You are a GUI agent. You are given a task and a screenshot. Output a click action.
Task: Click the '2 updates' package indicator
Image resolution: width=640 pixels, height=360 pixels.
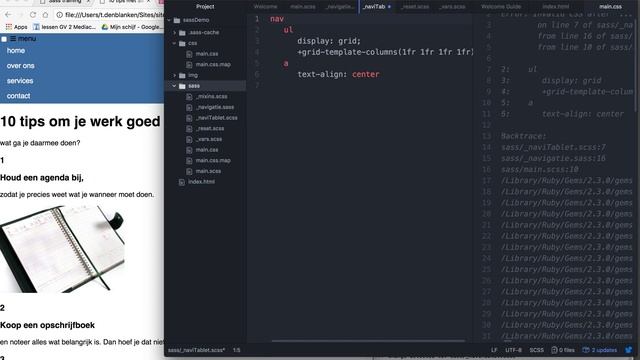pyautogui.click(x=599, y=350)
